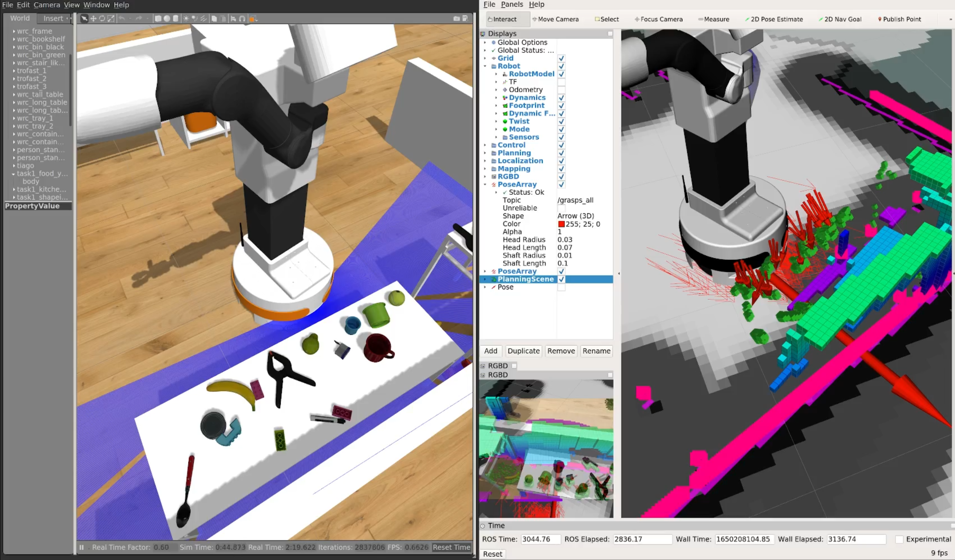The height and width of the screenshot is (560, 955).
Task: Collapse the Robot display group
Action: [485, 66]
